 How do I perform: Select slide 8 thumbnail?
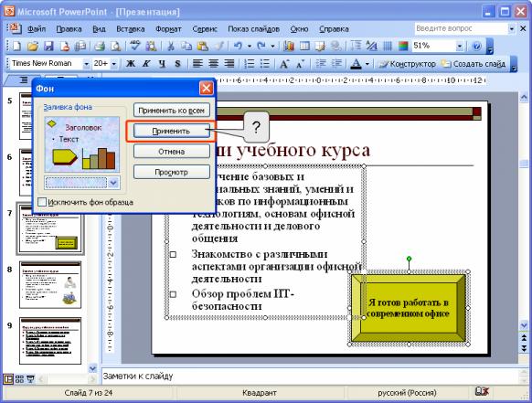(50, 285)
